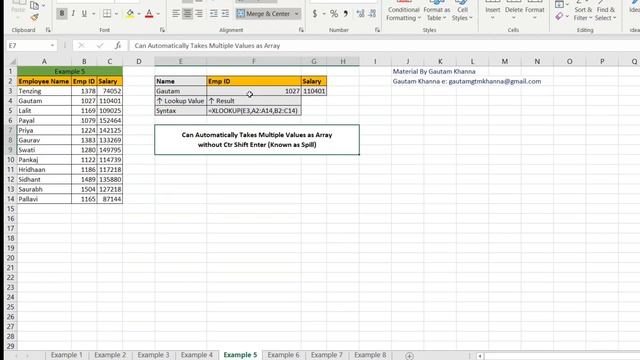Toggle italic formatting
640x360 pixels.
[73, 13]
